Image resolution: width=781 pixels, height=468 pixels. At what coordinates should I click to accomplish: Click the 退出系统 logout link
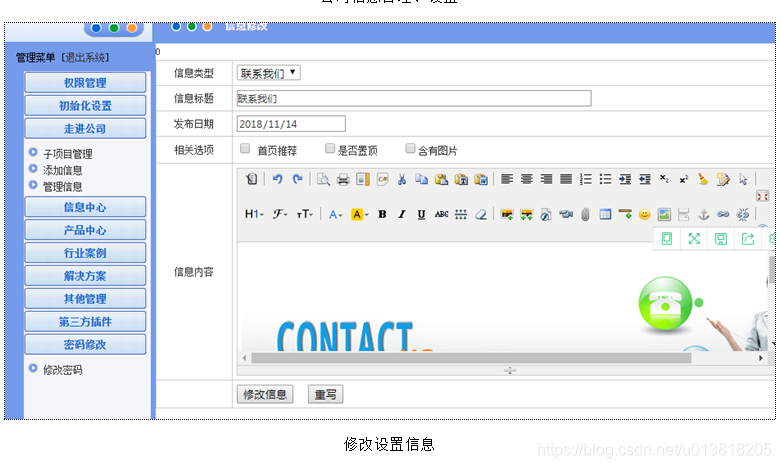[x=85, y=58]
